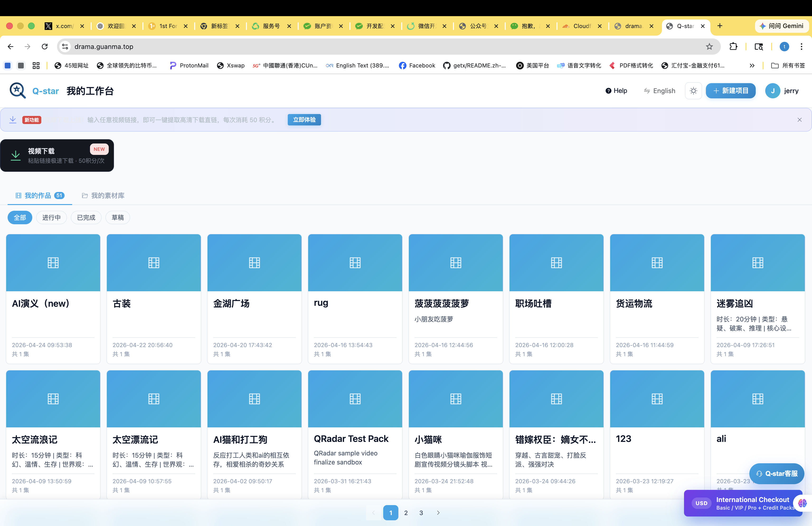Click the browser back arrow
Viewport: 812px width, 526px height.
coord(11,46)
